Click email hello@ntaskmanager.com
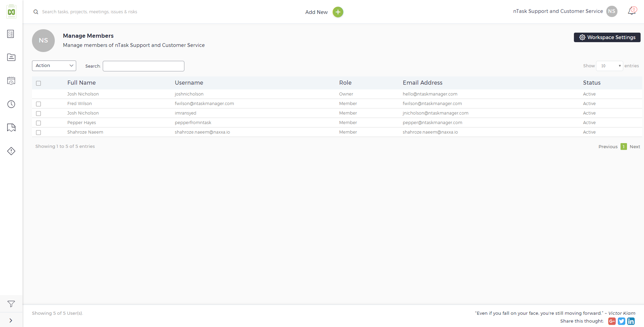The width and height of the screenshot is (644, 327). [430, 94]
